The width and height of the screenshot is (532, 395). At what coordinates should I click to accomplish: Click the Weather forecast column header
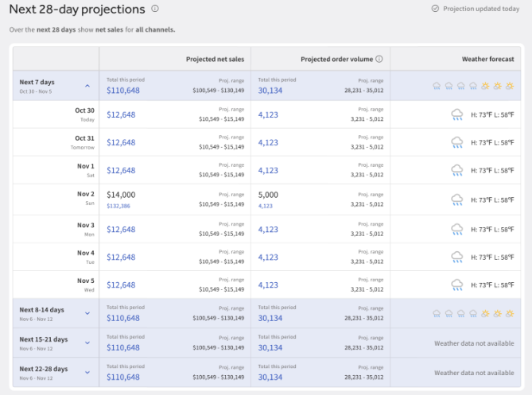point(487,59)
